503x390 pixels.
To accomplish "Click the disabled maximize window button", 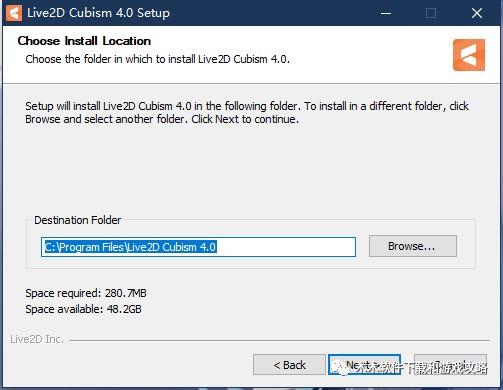I will [x=431, y=13].
